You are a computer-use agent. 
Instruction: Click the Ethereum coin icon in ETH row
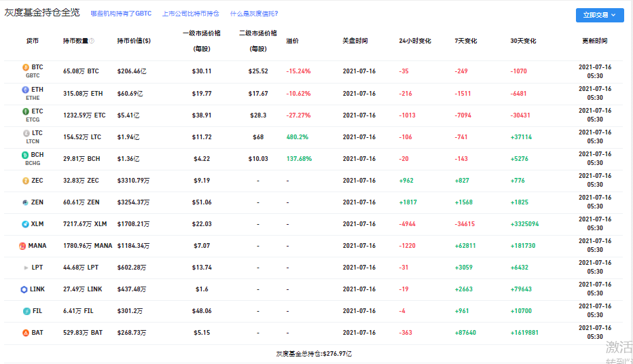[25, 90]
